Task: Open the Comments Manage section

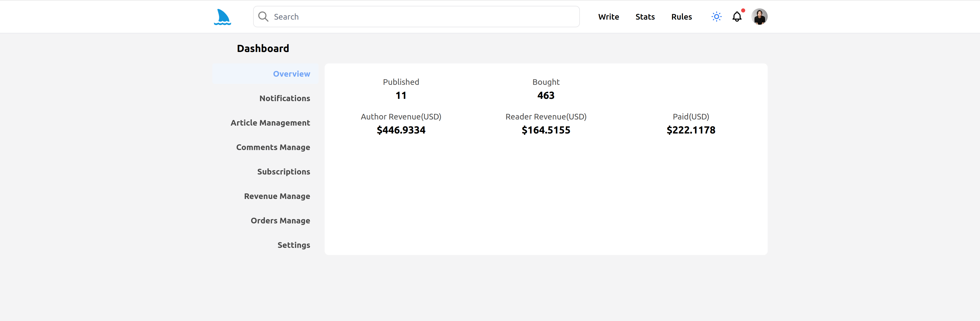Action: tap(273, 148)
